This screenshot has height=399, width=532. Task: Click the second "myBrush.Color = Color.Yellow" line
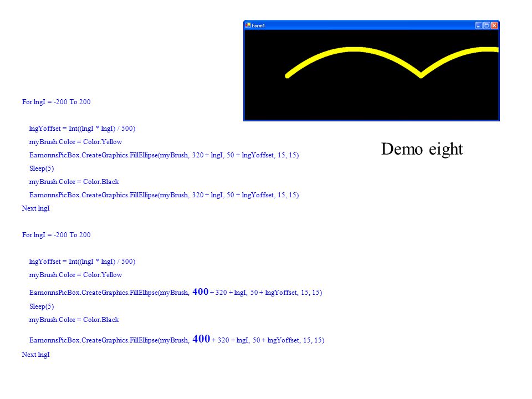tap(76, 275)
